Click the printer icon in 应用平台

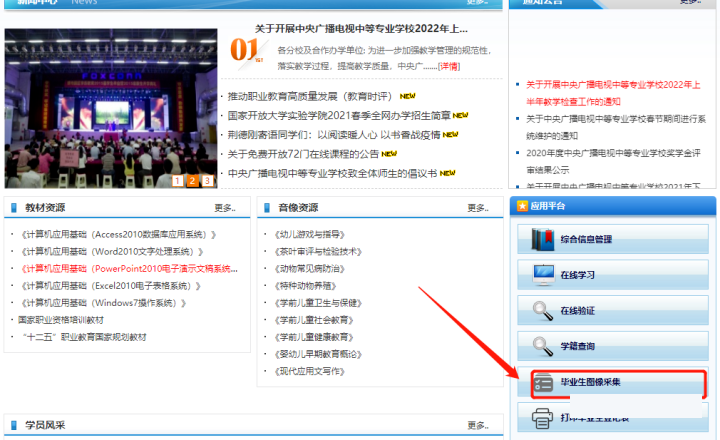click(542, 418)
